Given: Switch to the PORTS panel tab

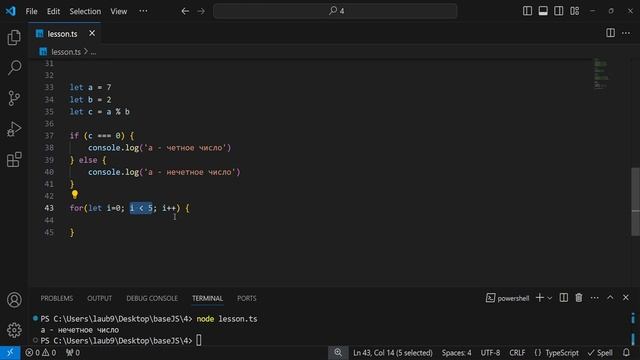Looking at the screenshot, I should [x=247, y=298].
